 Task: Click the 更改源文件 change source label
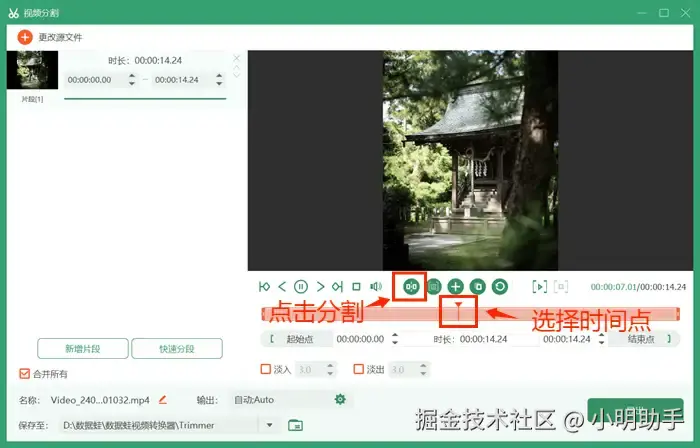[x=60, y=37]
